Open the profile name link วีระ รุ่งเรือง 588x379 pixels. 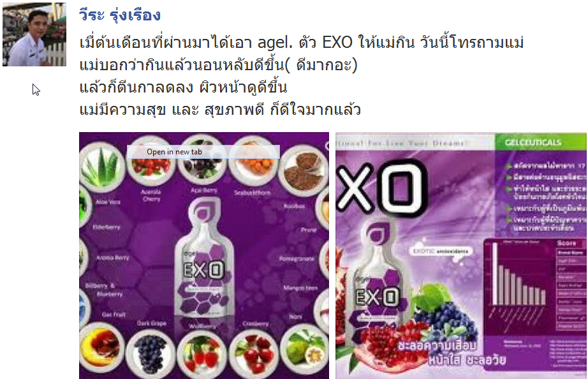coord(120,15)
